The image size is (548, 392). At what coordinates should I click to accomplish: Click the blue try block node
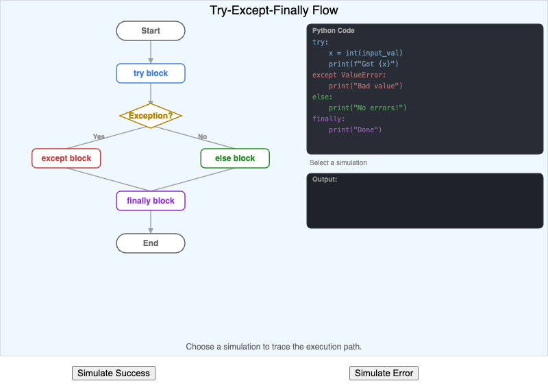click(x=151, y=73)
